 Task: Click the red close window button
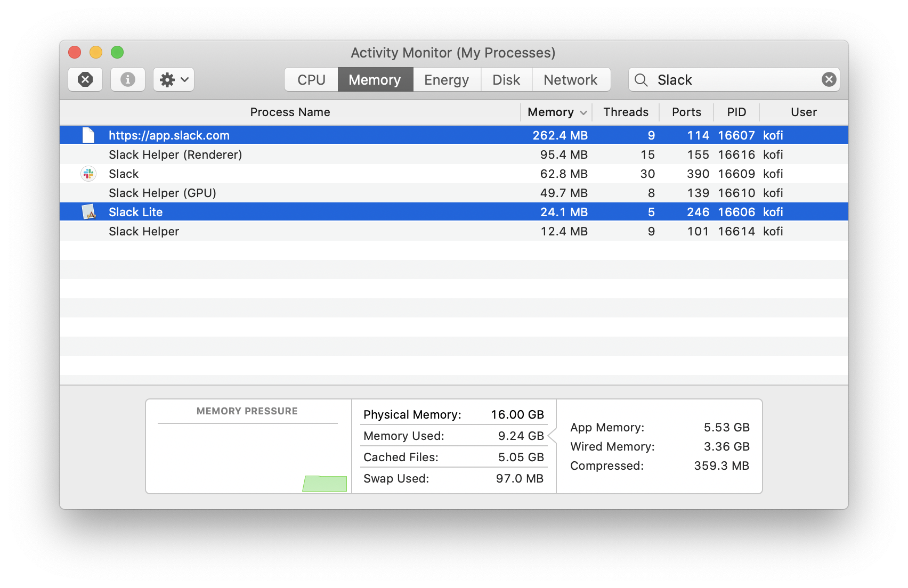[75, 52]
